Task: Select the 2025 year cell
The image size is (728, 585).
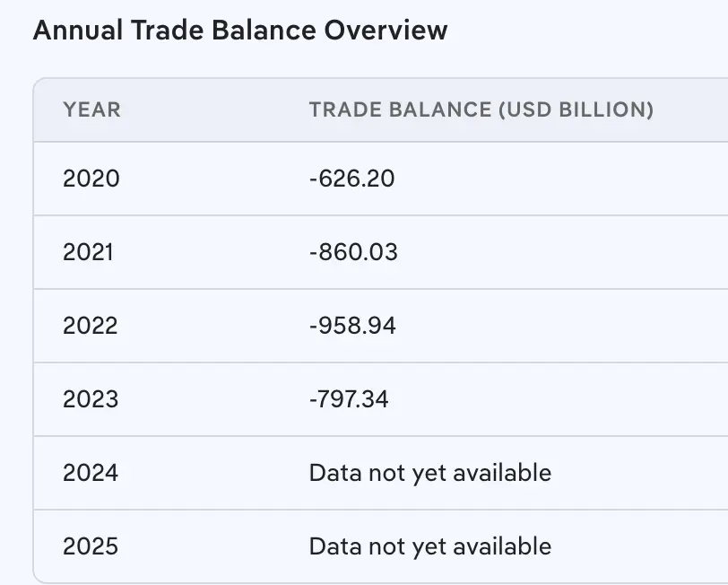Action: pyautogui.click(x=91, y=546)
